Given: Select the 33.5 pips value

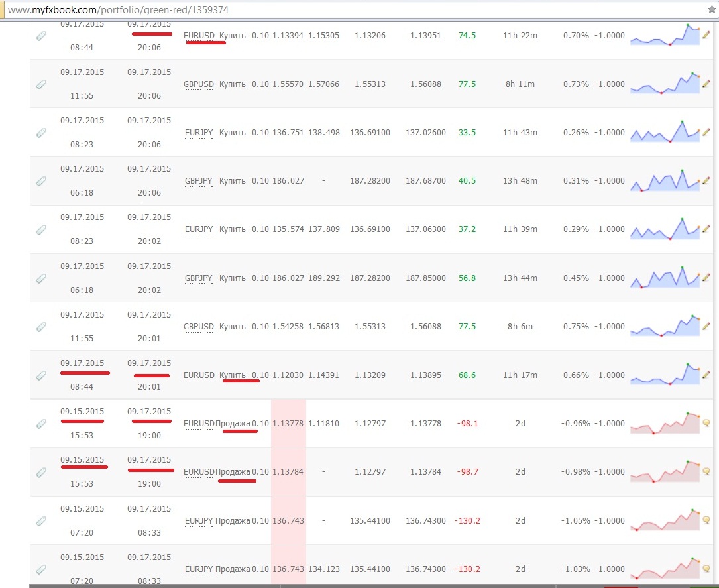Looking at the screenshot, I should (467, 132).
